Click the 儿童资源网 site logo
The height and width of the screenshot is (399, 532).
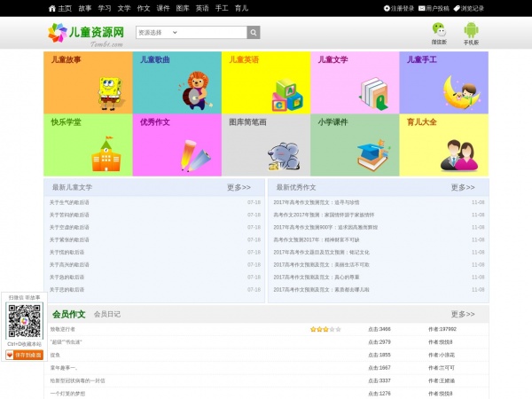coord(86,34)
